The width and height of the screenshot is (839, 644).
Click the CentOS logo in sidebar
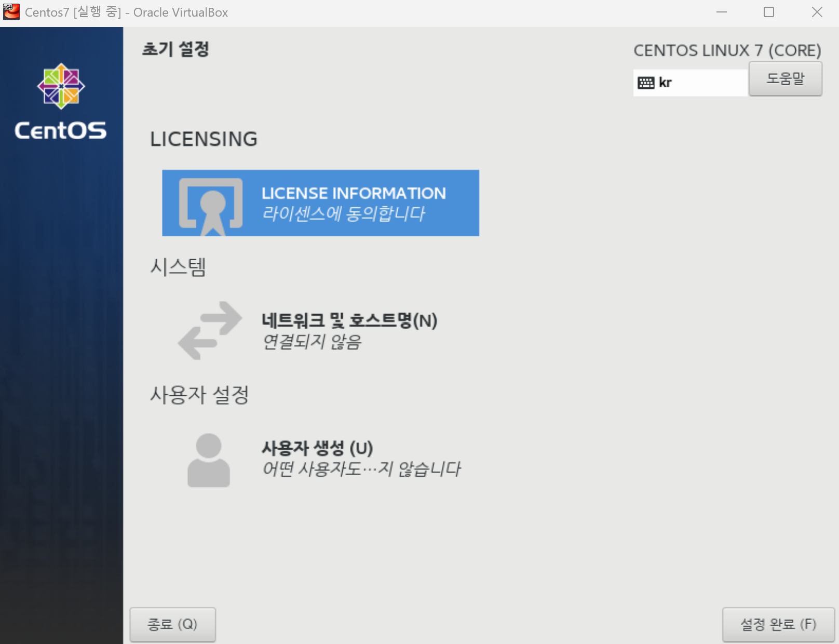point(61,102)
